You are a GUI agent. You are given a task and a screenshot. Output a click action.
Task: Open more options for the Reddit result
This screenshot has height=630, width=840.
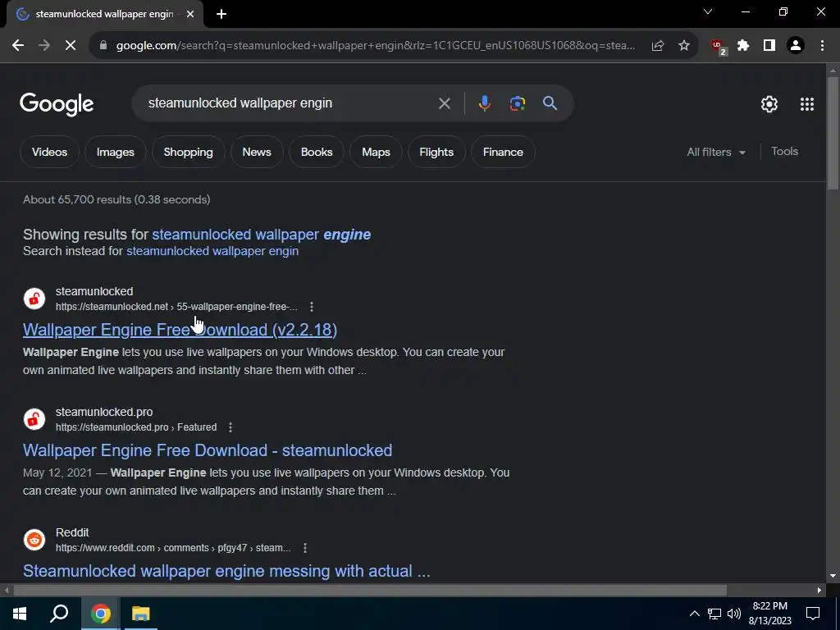[x=305, y=548]
